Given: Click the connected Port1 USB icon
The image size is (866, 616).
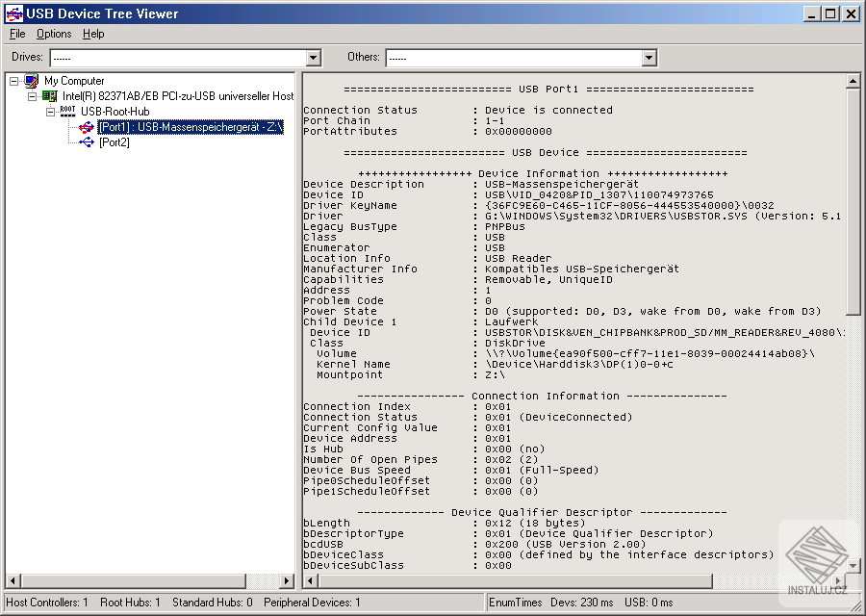Looking at the screenshot, I should pos(85,126).
